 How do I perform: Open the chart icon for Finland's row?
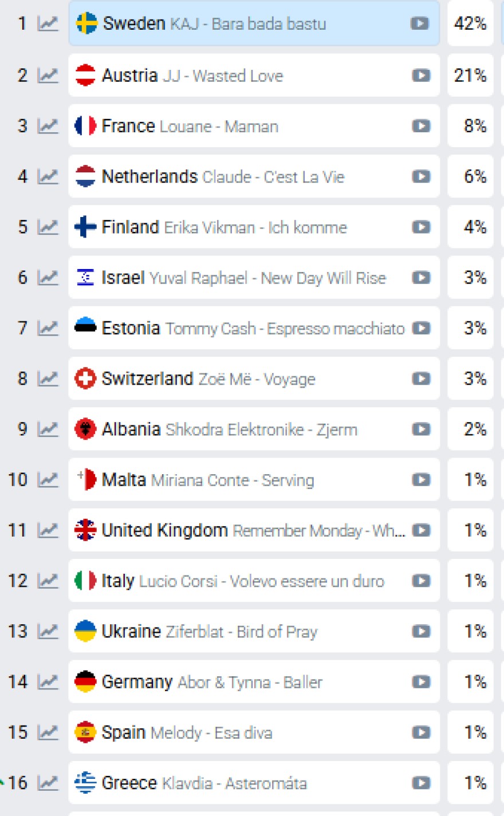pyautogui.click(x=48, y=227)
